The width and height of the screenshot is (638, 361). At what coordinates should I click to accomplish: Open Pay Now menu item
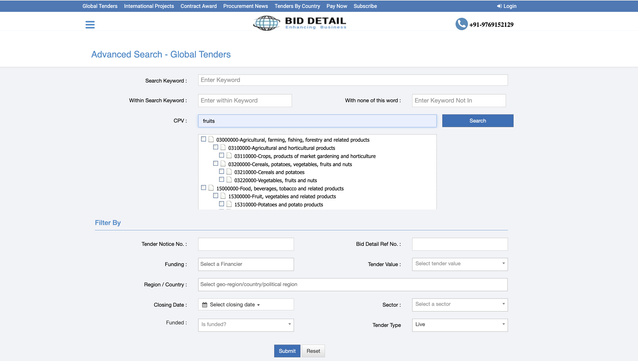coord(337,6)
